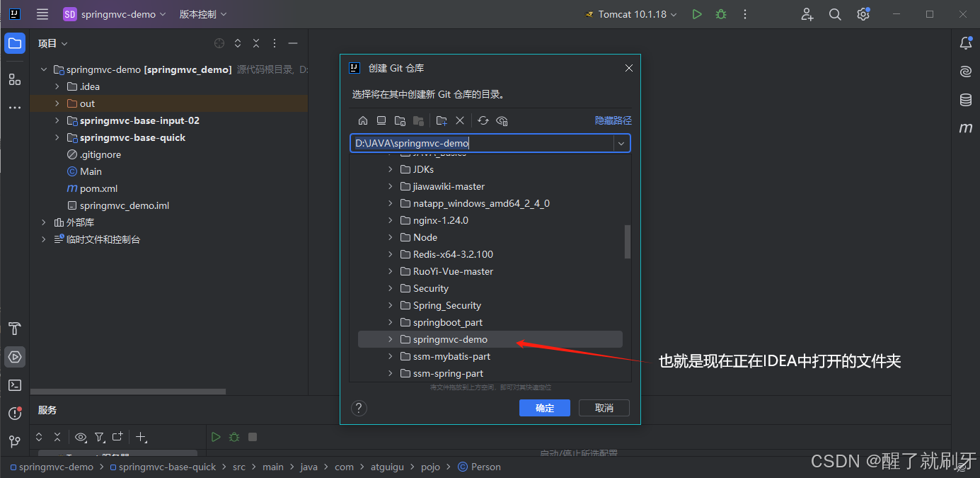Click 取消 to cancel the dialog
The image size is (980, 478).
pyautogui.click(x=604, y=408)
